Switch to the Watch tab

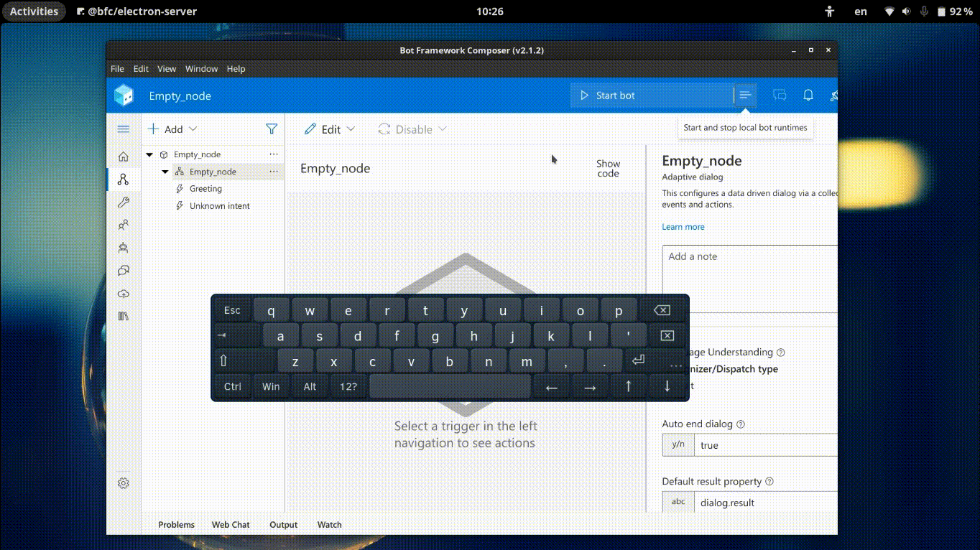point(329,525)
